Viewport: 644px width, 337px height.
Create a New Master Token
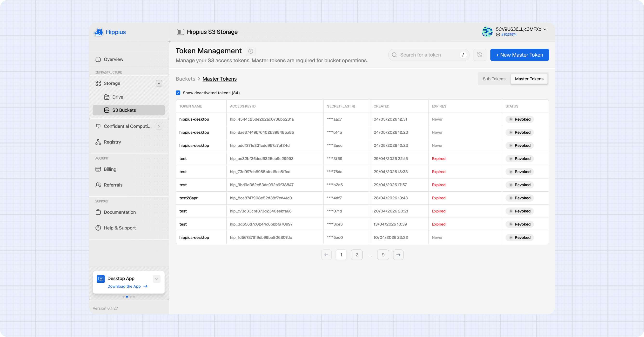519,55
